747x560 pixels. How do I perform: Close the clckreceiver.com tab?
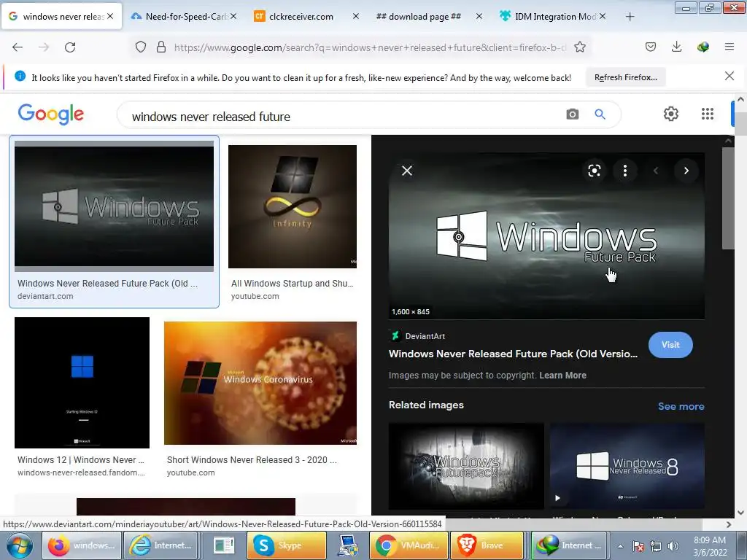(x=355, y=16)
